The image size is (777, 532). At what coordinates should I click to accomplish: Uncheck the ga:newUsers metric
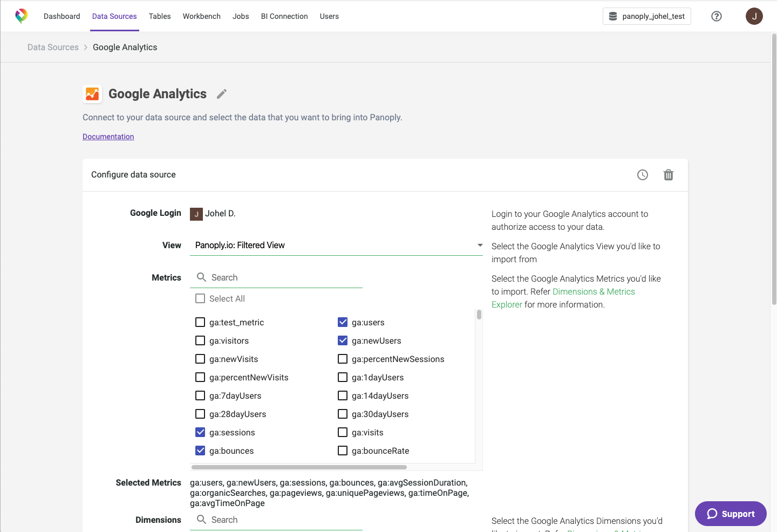(x=343, y=341)
